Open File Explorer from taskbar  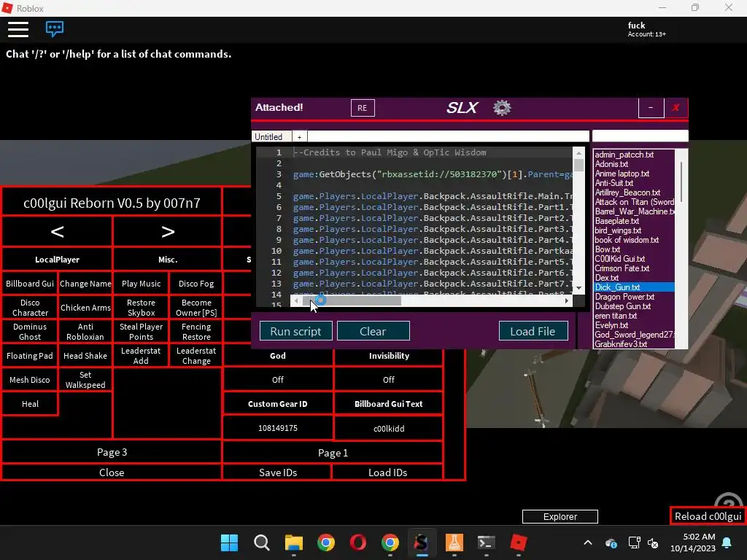[x=293, y=542]
